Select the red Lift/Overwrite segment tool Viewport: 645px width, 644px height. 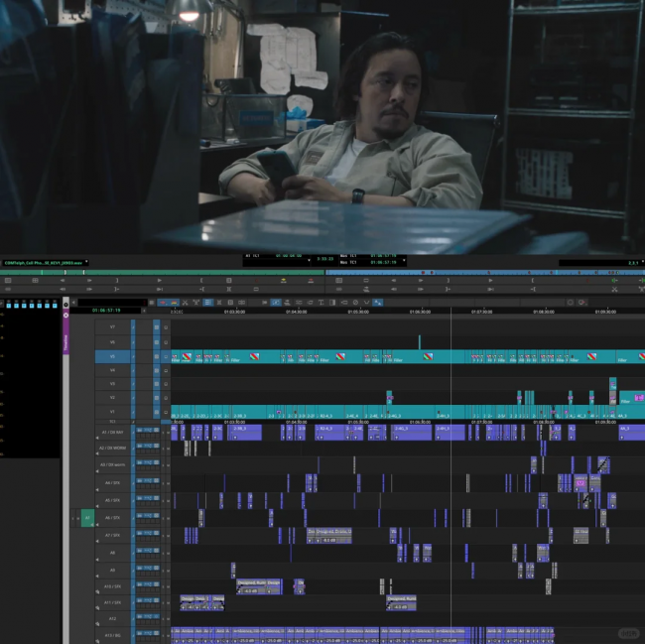pyautogui.click(x=163, y=303)
